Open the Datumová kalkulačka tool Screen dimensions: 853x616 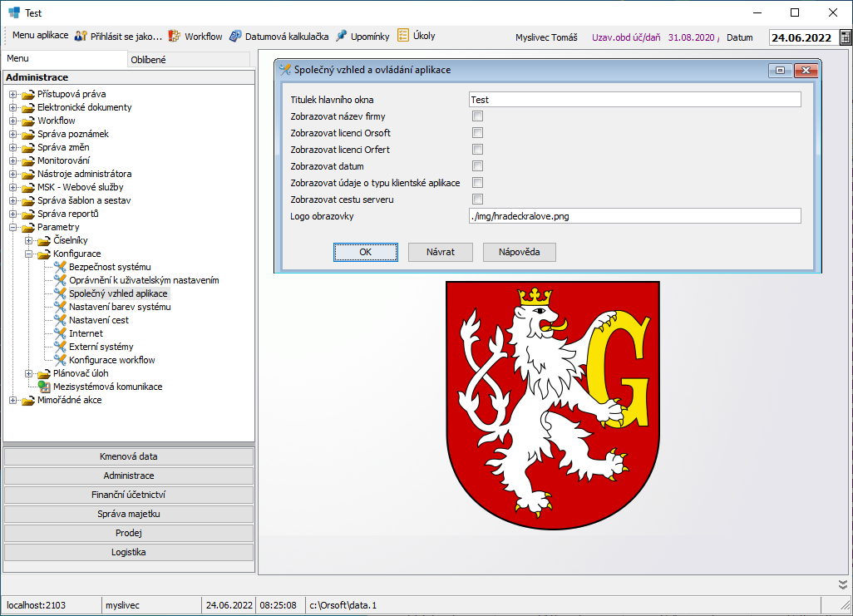tap(236, 36)
